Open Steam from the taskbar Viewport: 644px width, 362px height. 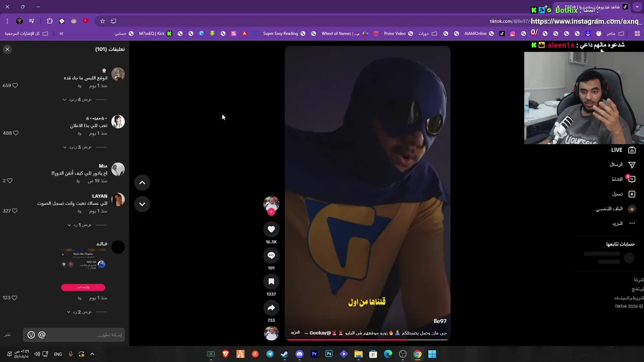pyautogui.click(x=285, y=354)
